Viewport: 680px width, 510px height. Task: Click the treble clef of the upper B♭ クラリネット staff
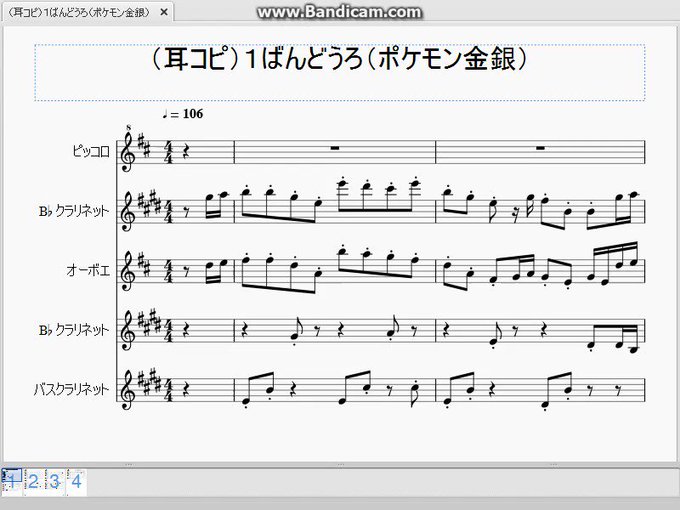[128, 211]
